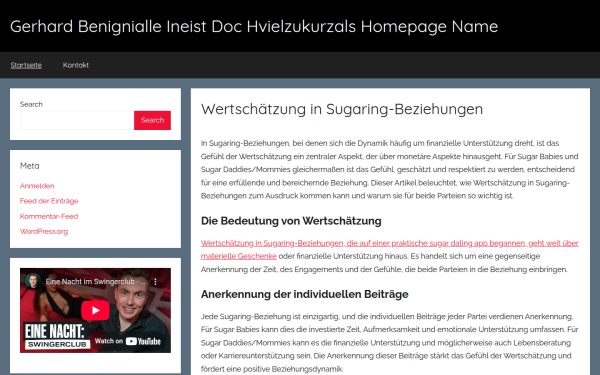Click the article title 'Wertschätzung in Sugaring-Beziehungen'
600x375 pixels.
[342, 109]
